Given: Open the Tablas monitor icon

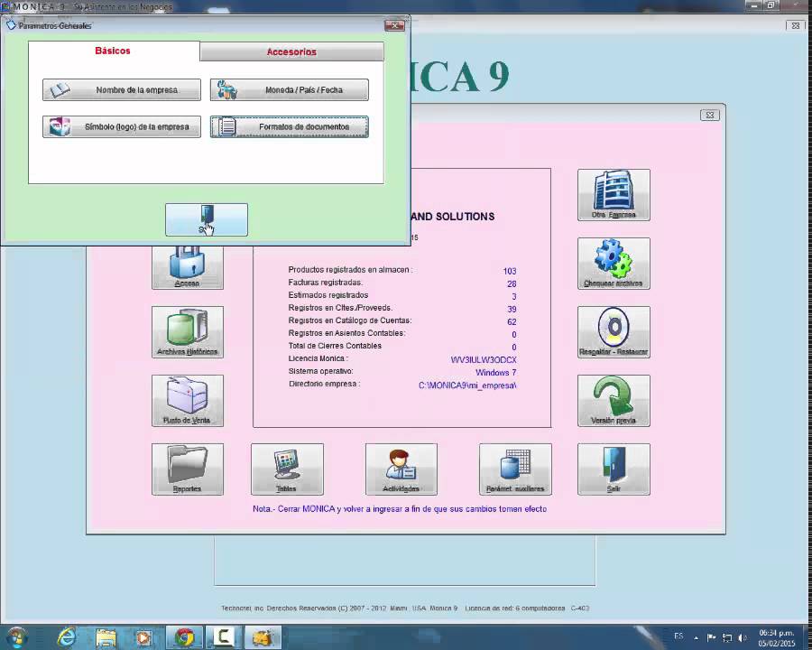Looking at the screenshot, I should (288, 469).
